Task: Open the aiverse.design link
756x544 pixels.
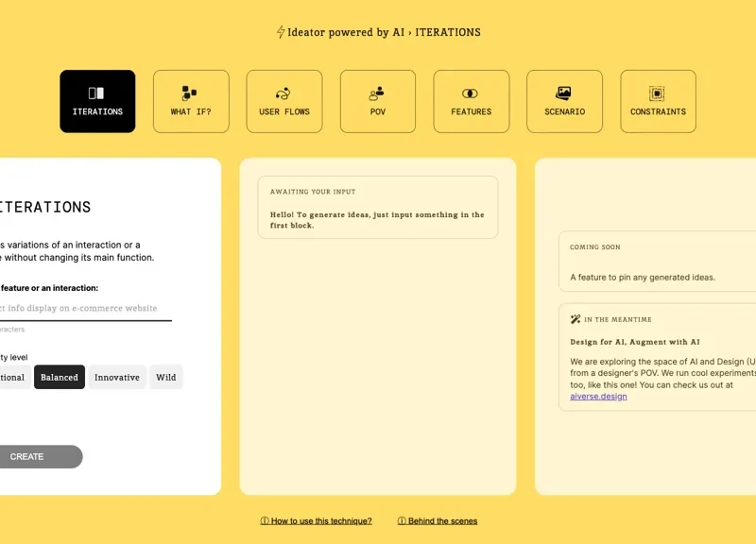Action: tap(598, 397)
